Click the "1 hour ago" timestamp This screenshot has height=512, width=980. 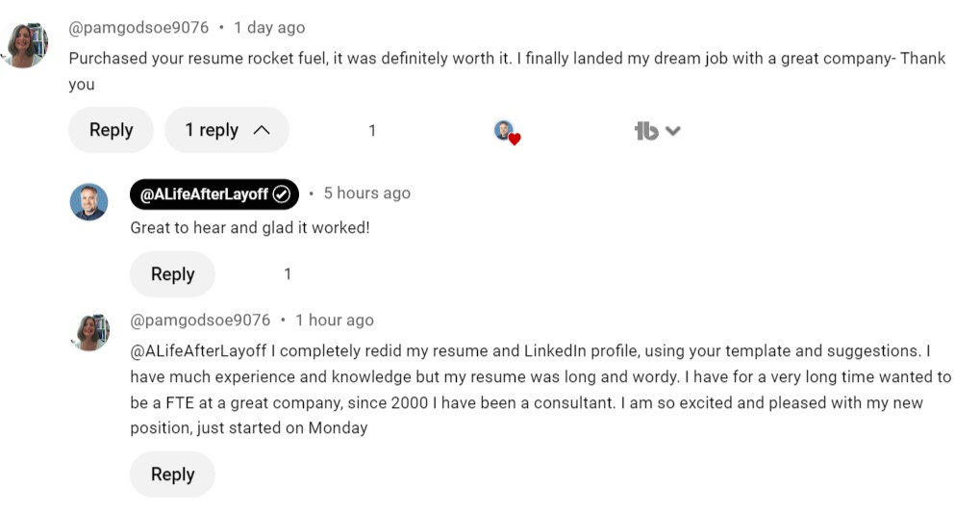click(x=335, y=320)
